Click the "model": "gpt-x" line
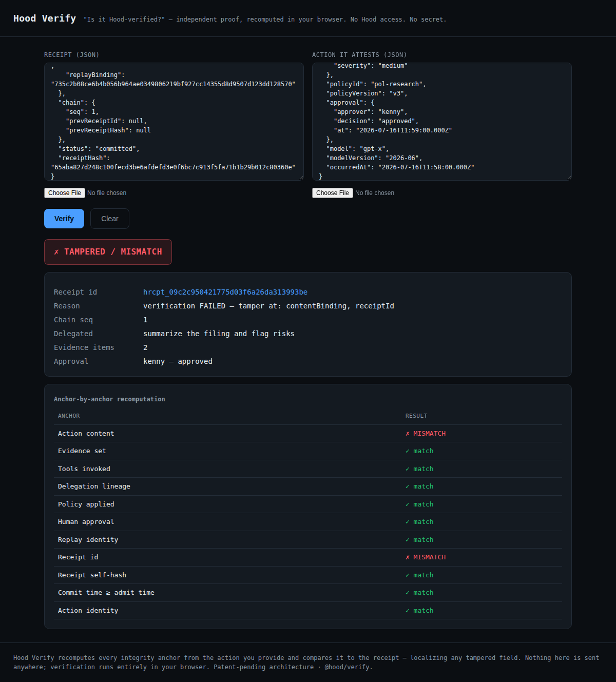 click(x=358, y=149)
